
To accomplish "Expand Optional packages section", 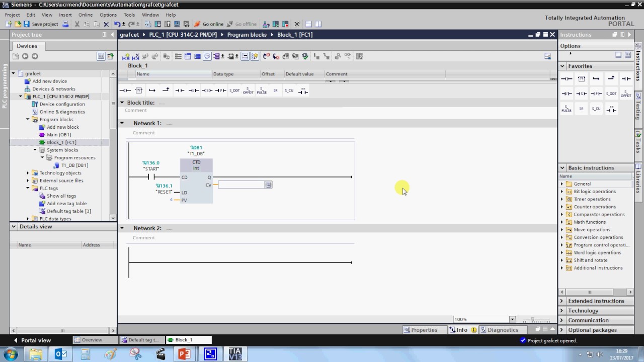I will point(562,330).
